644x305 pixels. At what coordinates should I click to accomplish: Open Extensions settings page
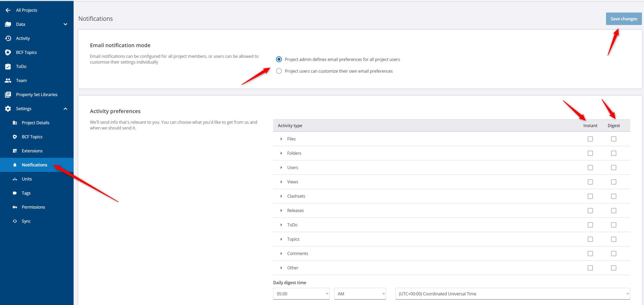coord(32,151)
